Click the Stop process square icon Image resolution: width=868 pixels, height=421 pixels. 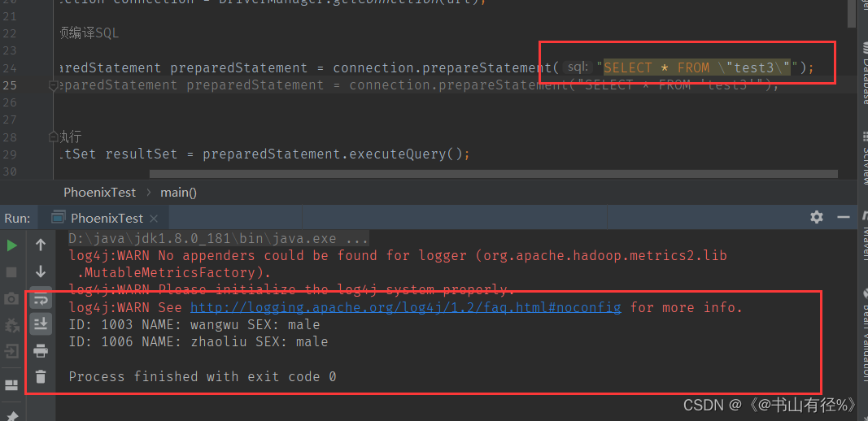pos(11,272)
